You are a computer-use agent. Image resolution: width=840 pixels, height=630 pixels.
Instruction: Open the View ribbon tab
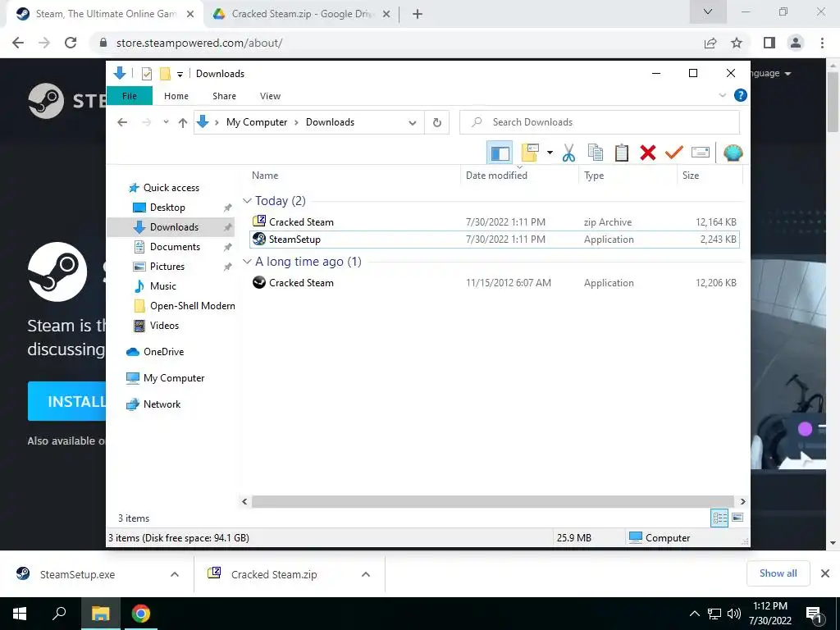(270, 96)
